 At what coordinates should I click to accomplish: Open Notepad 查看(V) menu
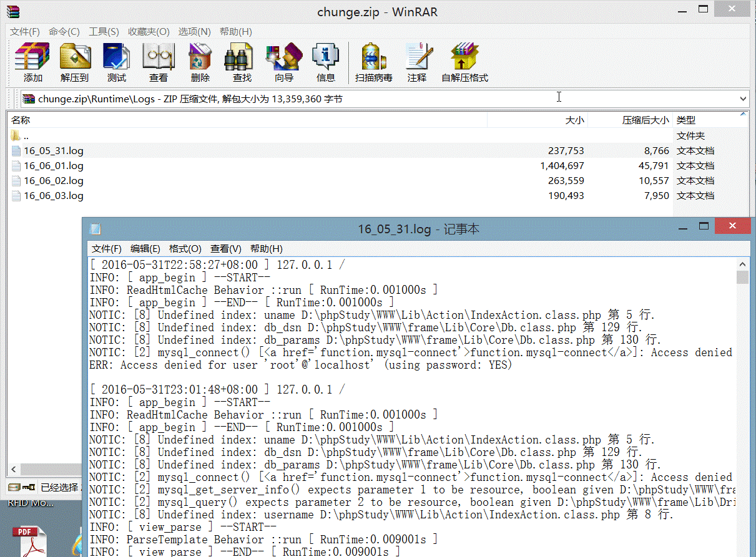226,248
